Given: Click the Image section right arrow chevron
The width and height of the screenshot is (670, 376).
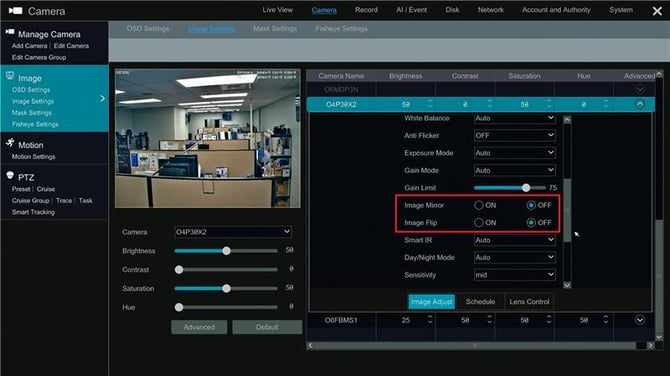Looking at the screenshot, I should tap(103, 98).
